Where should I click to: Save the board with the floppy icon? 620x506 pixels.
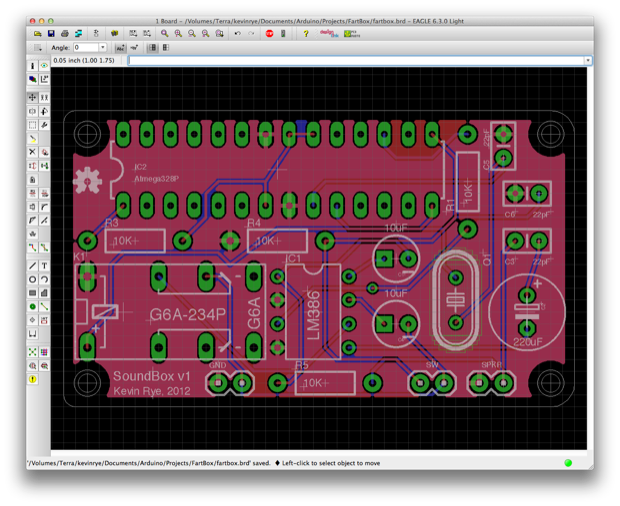coord(51,34)
